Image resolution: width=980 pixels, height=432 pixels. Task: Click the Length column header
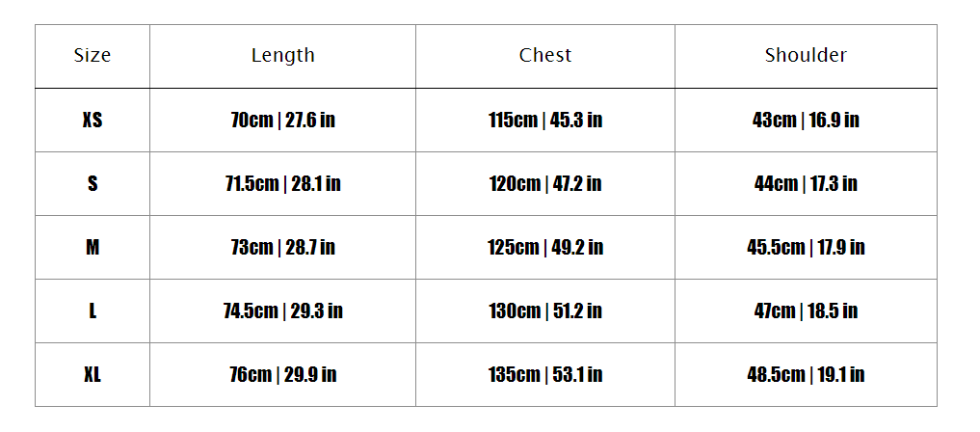[282, 56]
